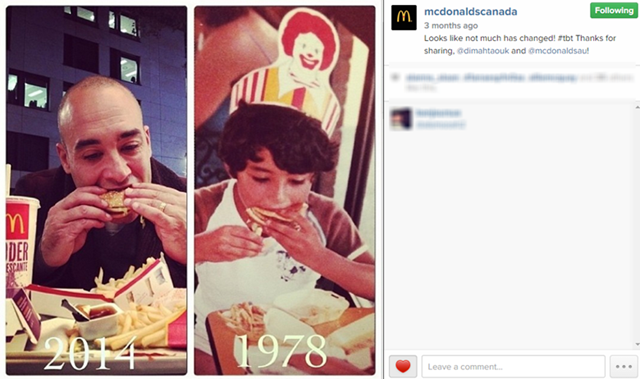
Task: Toggle the green Following button
Action: 613,11
